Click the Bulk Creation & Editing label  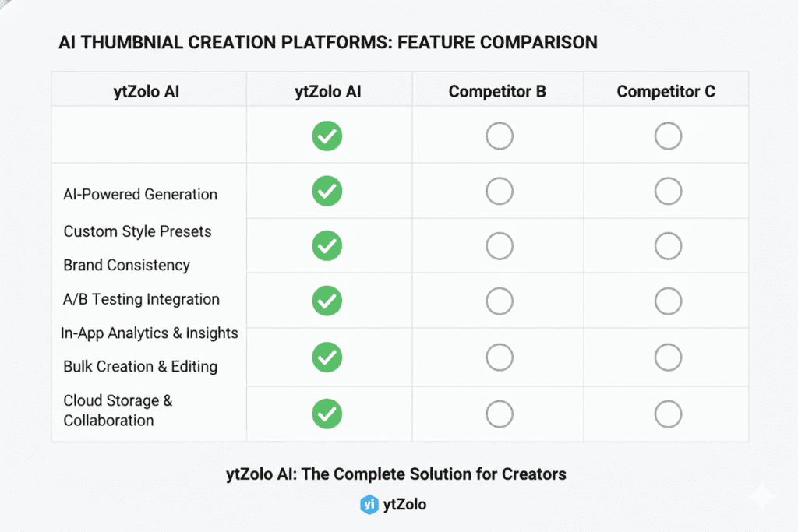click(140, 366)
